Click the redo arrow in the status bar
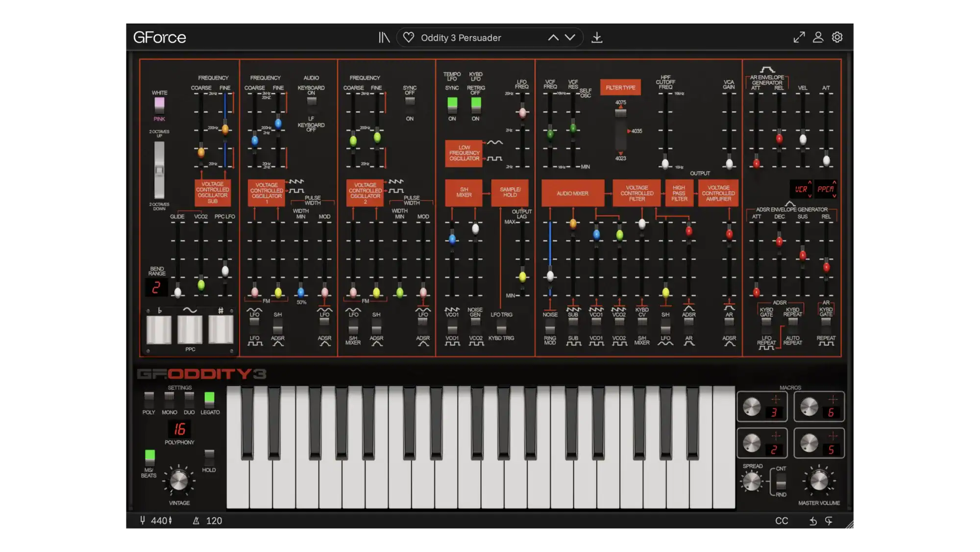Screen dimensions: 980x552 [829, 521]
